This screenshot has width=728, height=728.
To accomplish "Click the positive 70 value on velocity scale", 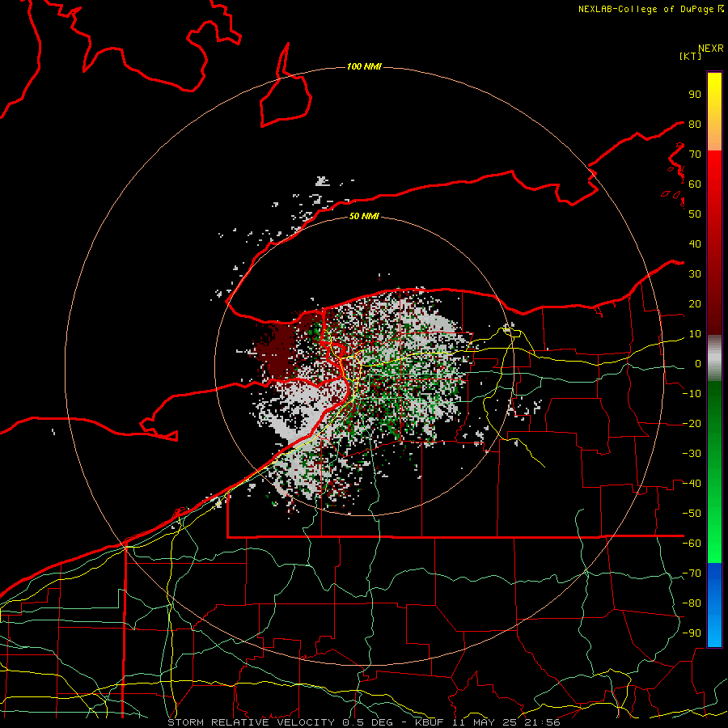I will (695, 154).
